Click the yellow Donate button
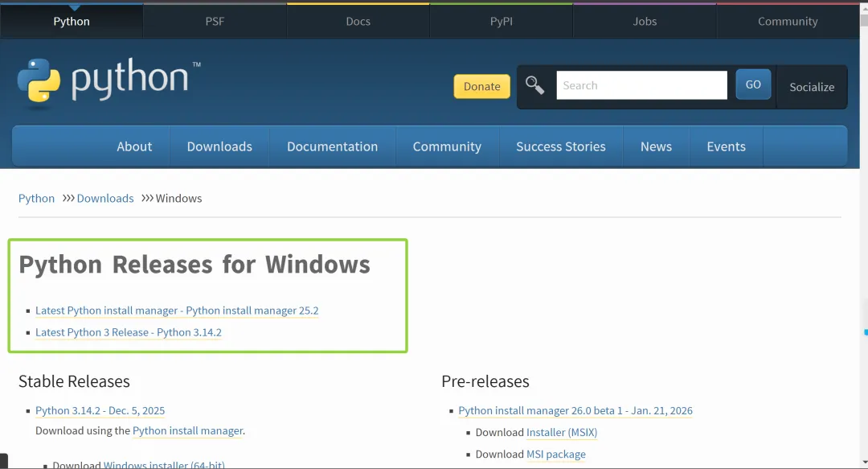 [481, 86]
